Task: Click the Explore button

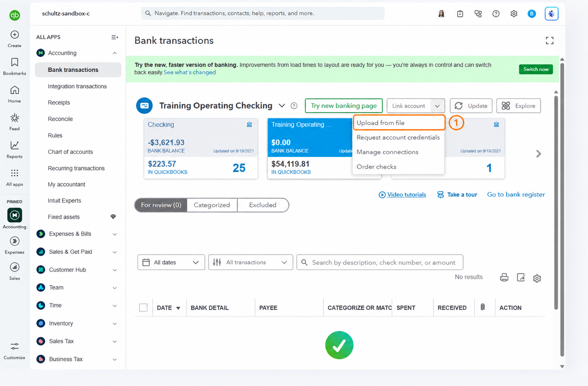Action: (x=518, y=106)
